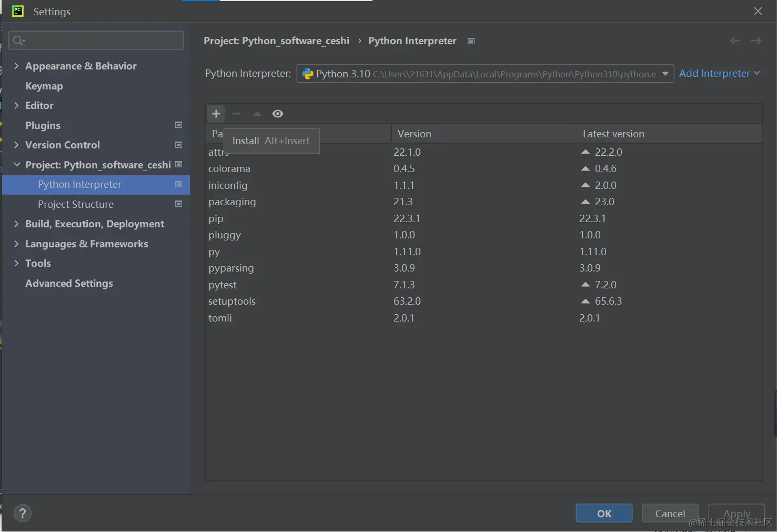Screen dimensions: 777x532
Task: Click the settings search input field
Action: click(x=96, y=40)
